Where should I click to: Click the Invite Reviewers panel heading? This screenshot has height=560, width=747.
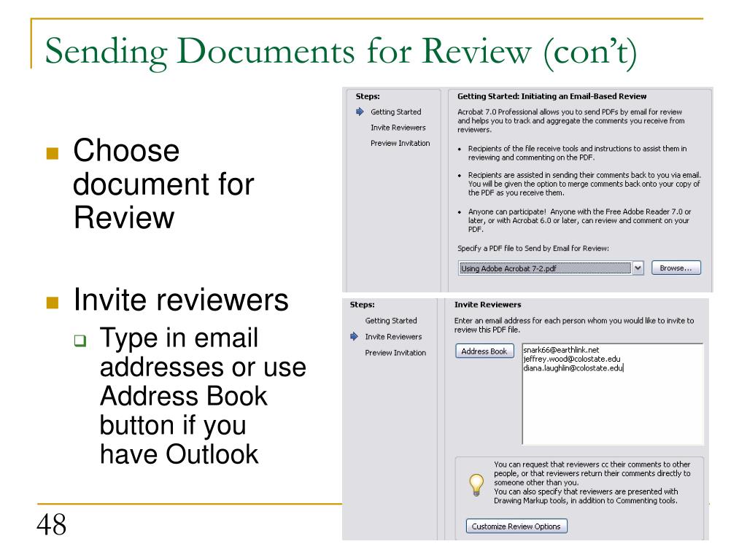pos(487,305)
